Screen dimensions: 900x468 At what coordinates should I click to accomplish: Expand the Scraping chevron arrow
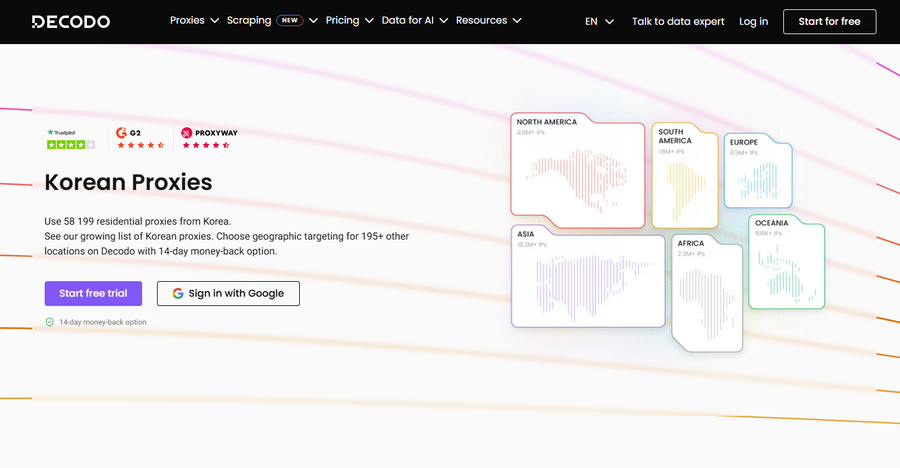click(x=313, y=21)
